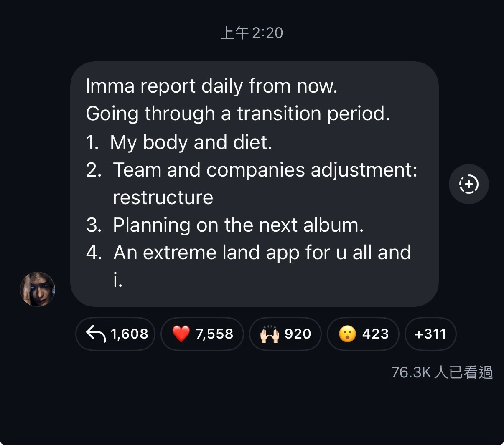
Task: Open the add reaction button beside message
Action: click(468, 184)
